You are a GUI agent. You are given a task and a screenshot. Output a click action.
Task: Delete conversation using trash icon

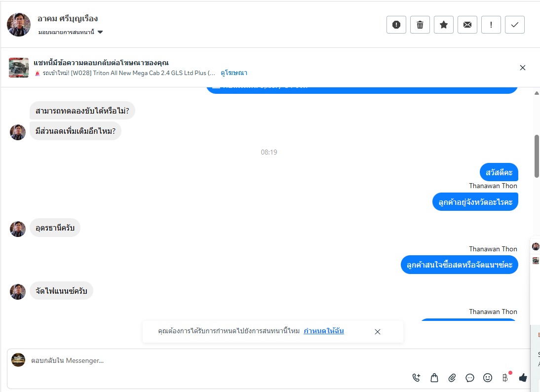click(x=420, y=25)
